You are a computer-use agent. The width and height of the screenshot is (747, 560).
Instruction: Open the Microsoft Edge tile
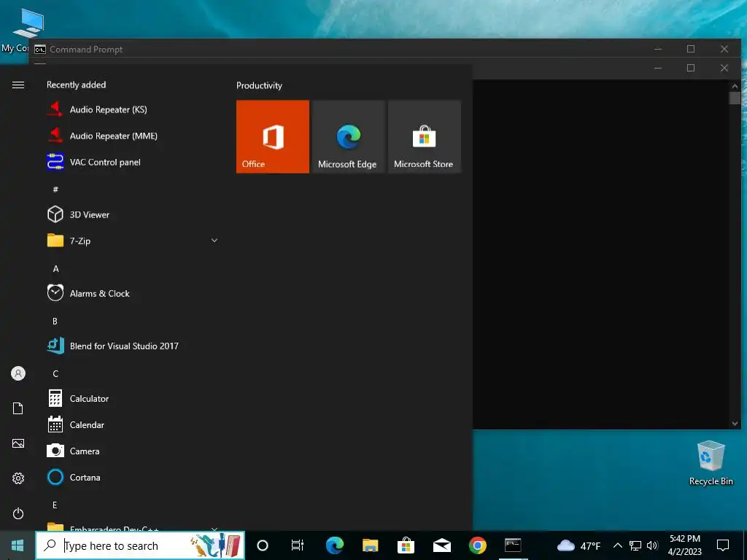[x=348, y=136]
